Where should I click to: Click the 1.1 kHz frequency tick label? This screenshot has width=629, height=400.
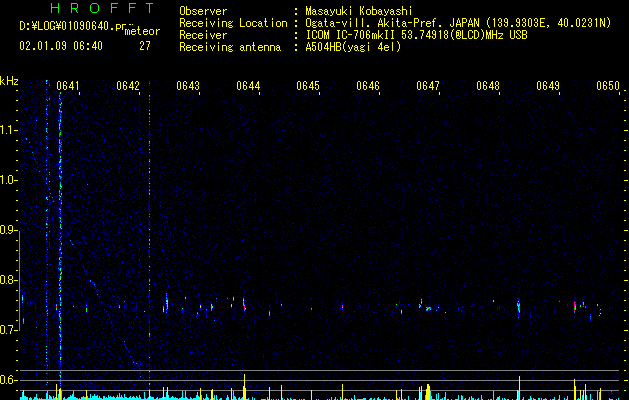coord(9,130)
